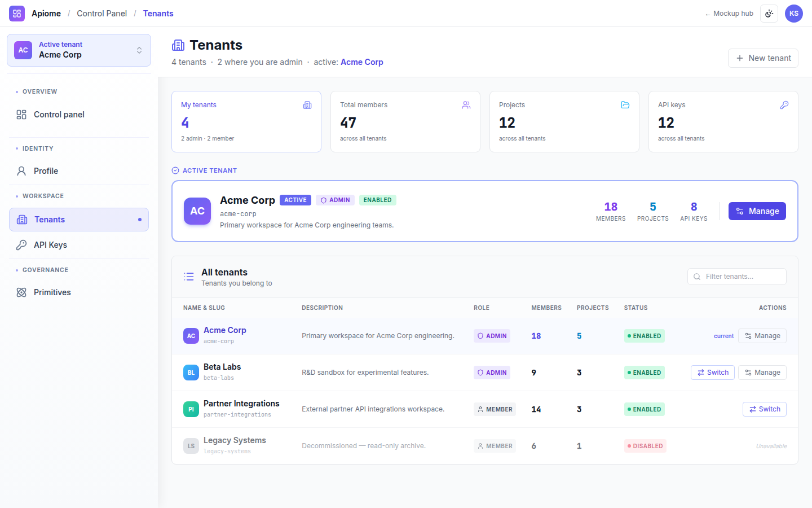Click the 18 MEMBERS stat in active tenant card

point(611,211)
